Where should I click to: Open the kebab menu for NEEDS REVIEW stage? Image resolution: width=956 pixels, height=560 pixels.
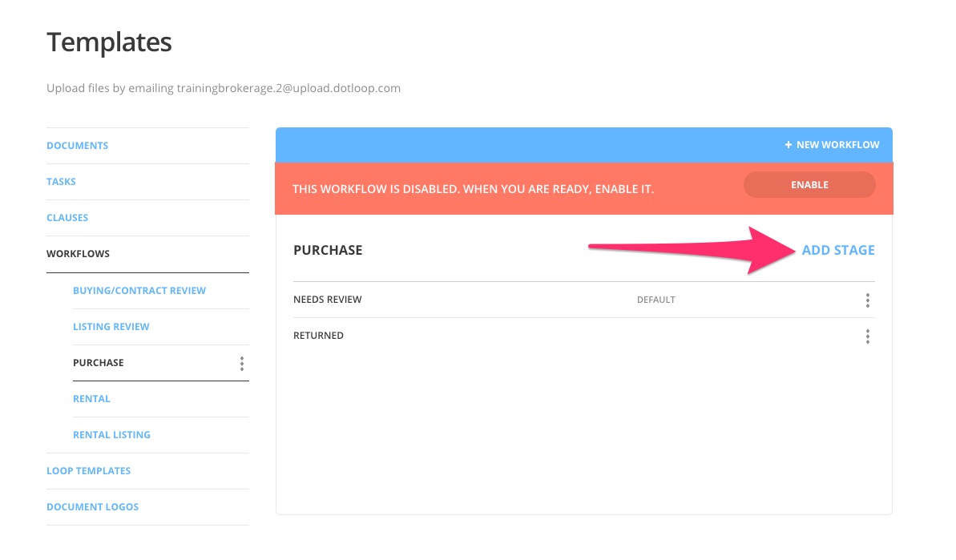tap(867, 300)
